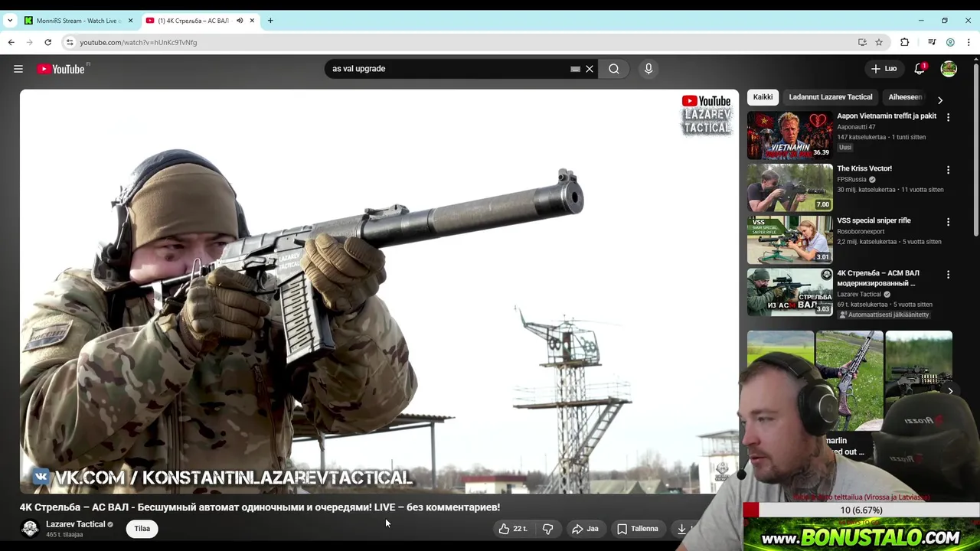Screen dimensions: 980x551
Task: Share the video using Jaa button
Action: tap(585, 529)
